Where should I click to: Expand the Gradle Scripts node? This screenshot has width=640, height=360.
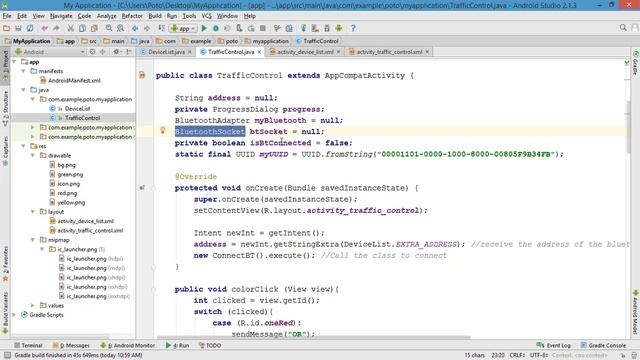(15, 315)
